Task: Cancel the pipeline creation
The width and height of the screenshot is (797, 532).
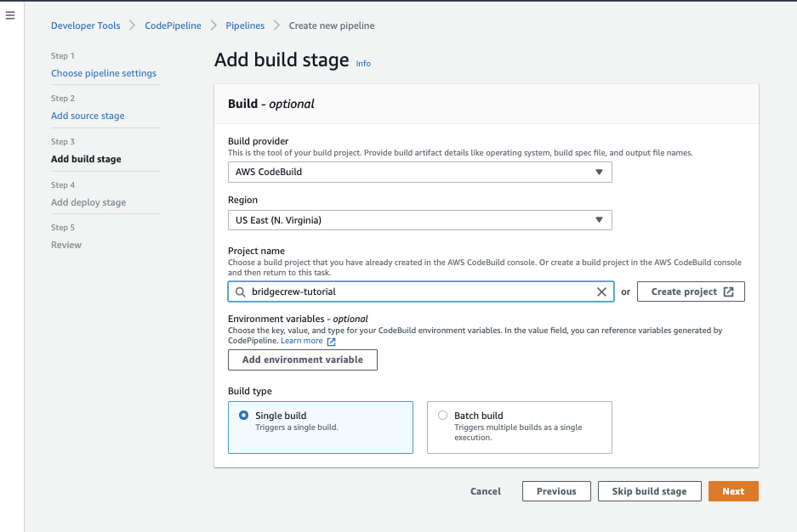Action: (x=486, y=491)
